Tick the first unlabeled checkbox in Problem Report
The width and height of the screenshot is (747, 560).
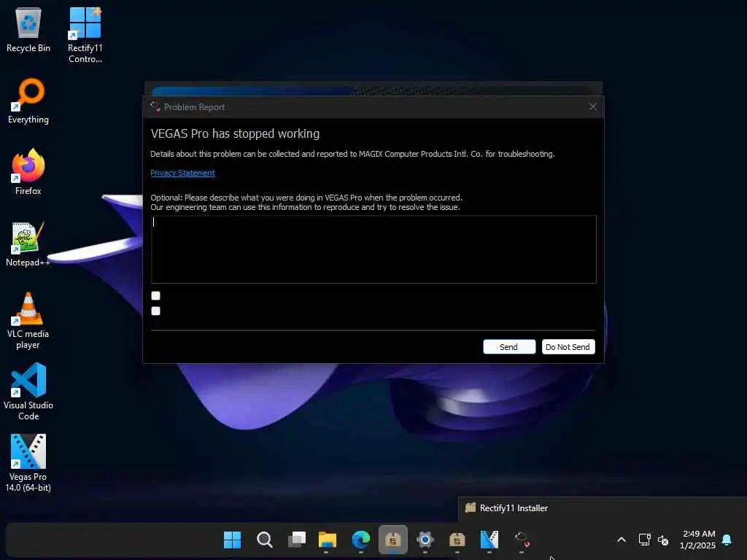[x=156, y=296]
